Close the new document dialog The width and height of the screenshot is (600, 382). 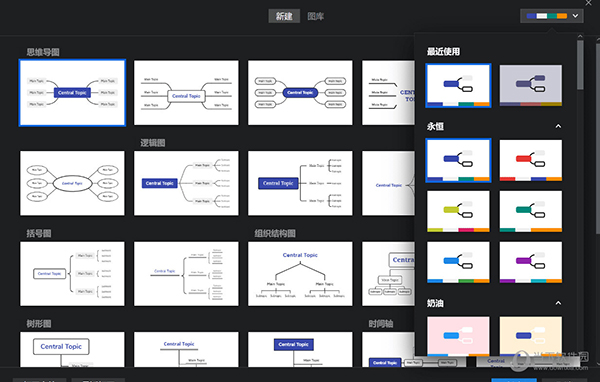pos(589,3)
